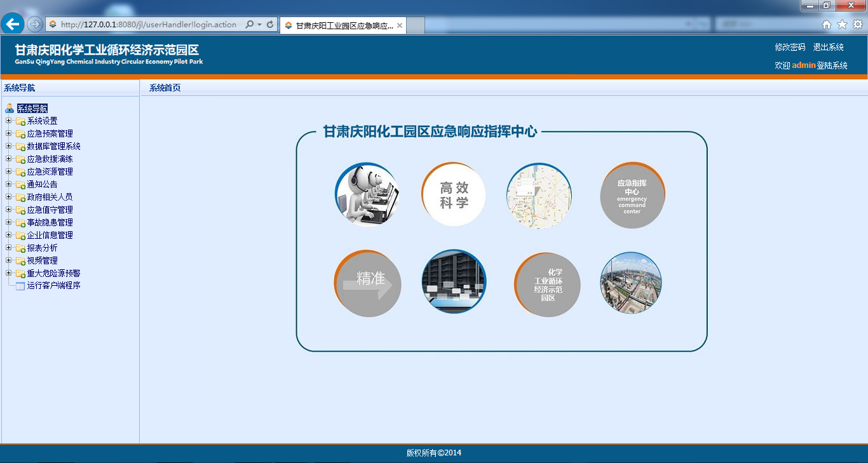The height and width of the screenshot is (463, 868).
Task: Click the 精准 arrow circle icon
Action: click(367, 283)
